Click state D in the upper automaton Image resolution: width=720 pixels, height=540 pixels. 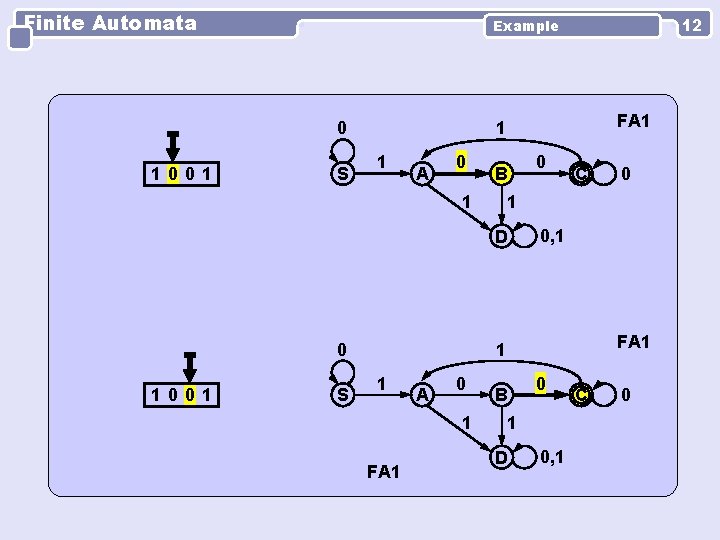pos(501,236)
